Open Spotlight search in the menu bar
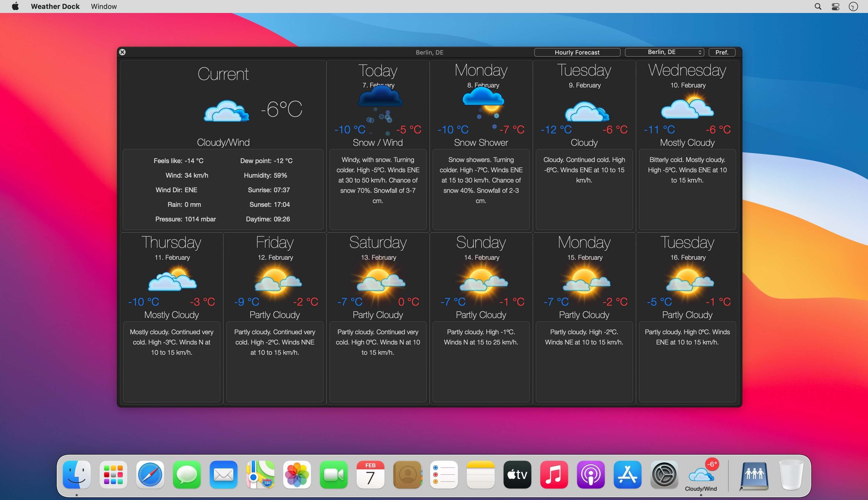 pos(818,6)
